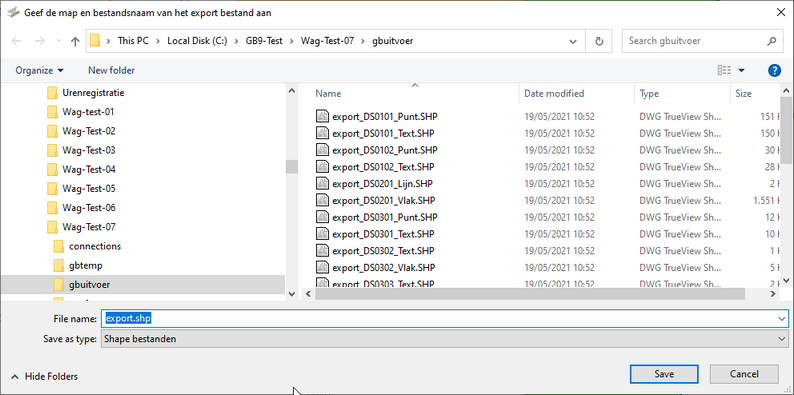Select file export_DS0301_Punt.SHP
The height and width of the screenshot is (395, 794).
385,217
